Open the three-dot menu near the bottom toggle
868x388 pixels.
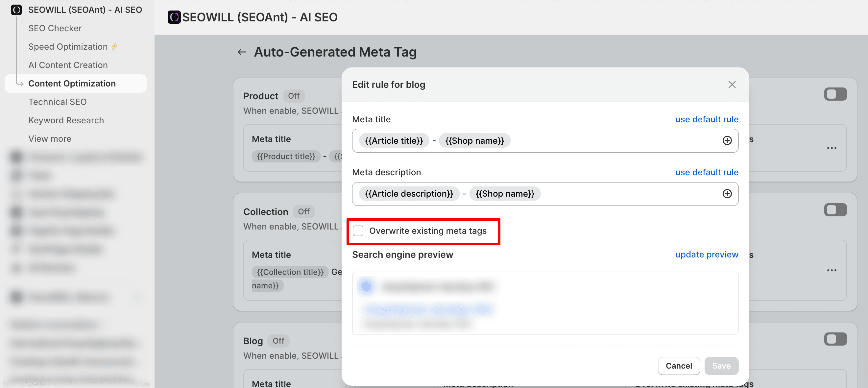pos(832,270)
